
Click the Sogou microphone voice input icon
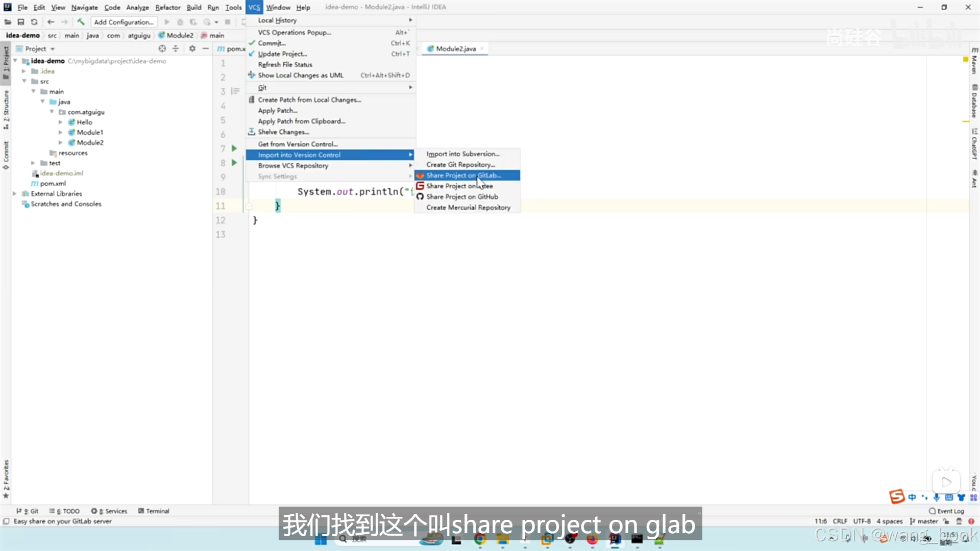point(937,497)
